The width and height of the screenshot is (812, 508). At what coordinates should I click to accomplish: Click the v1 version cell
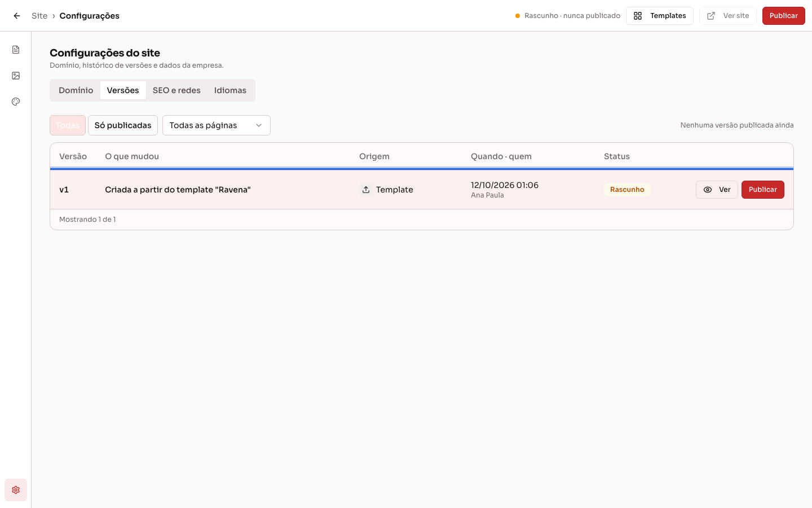64,190
